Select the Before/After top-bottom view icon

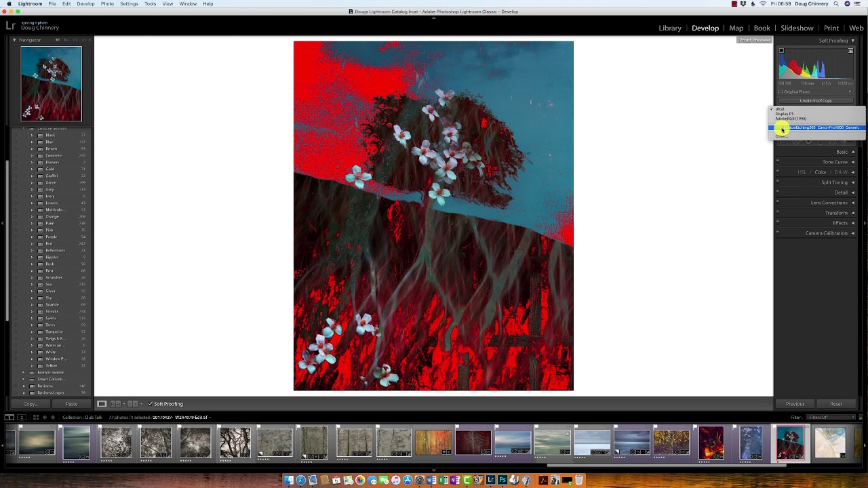click(133, 404)
